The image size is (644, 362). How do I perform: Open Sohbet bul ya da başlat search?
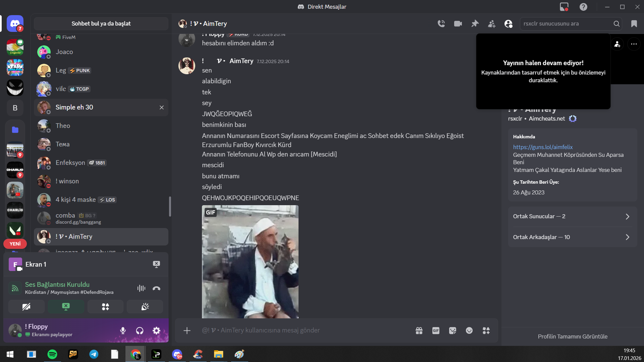(x=101, y=24)
